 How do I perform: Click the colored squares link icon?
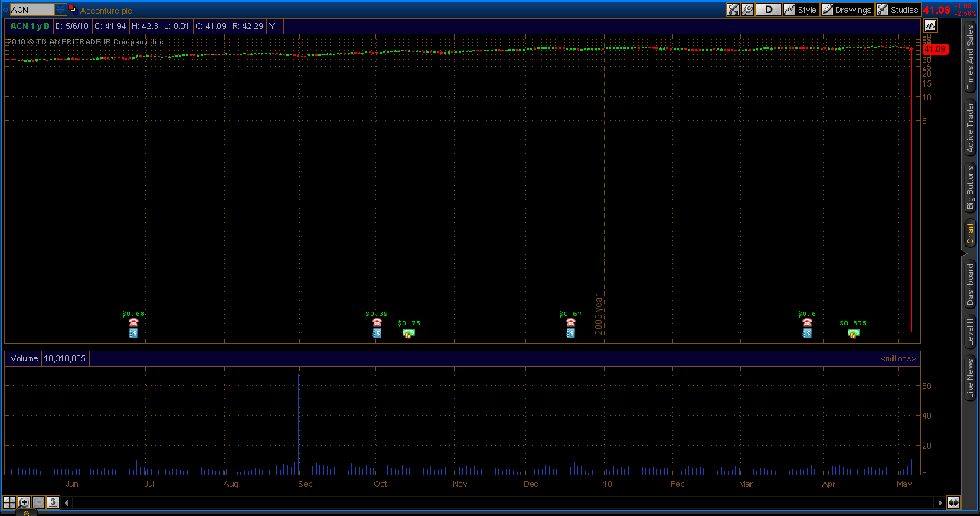(x=72, y=10)
